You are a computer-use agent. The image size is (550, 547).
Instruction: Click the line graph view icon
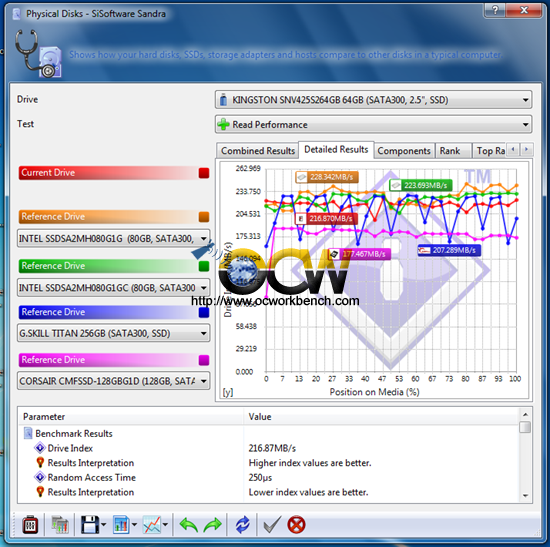152,525
